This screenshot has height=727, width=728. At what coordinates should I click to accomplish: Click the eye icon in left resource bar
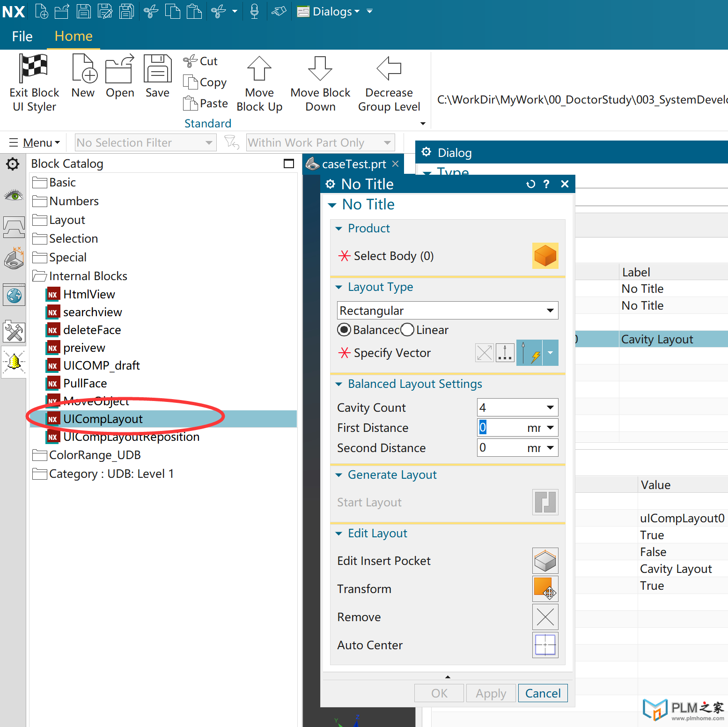click(14, 195)
